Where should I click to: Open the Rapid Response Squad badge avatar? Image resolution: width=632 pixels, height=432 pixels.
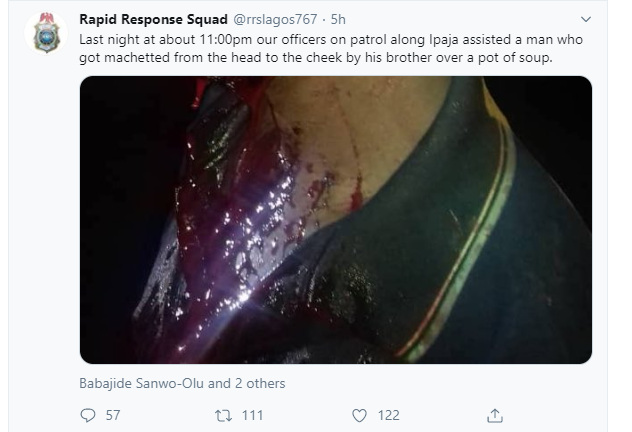pyautogui.click(x=46, y=33)
